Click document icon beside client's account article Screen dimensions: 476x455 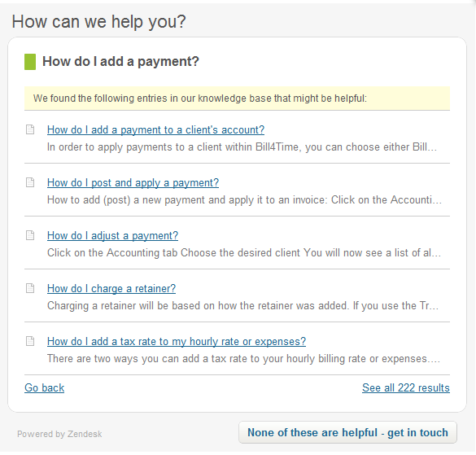30,129
